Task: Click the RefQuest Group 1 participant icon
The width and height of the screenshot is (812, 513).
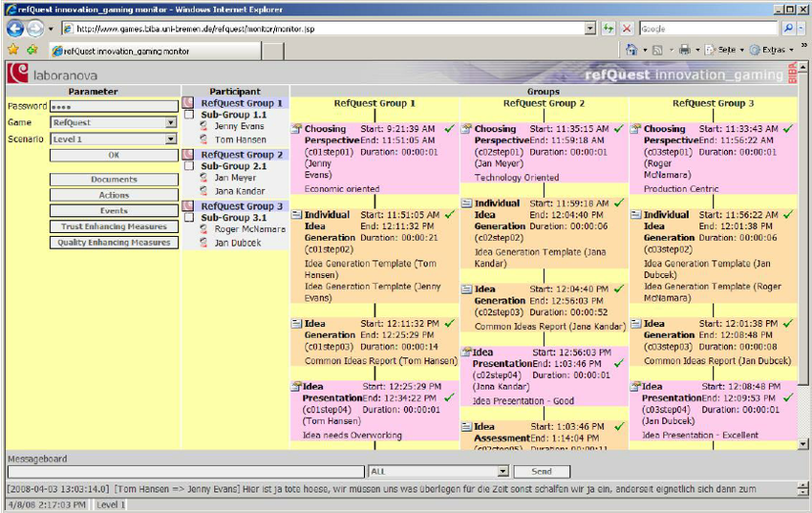Action: pyautogui.click(x=188, y=102)
